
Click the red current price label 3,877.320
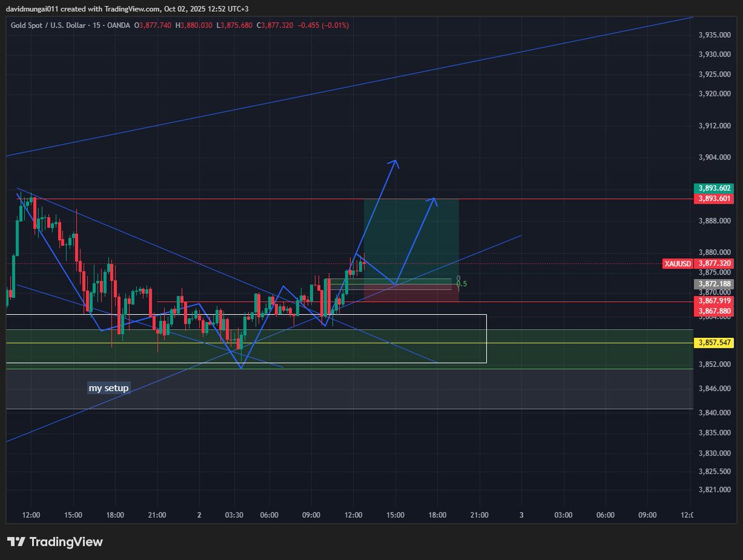point(714,264)
